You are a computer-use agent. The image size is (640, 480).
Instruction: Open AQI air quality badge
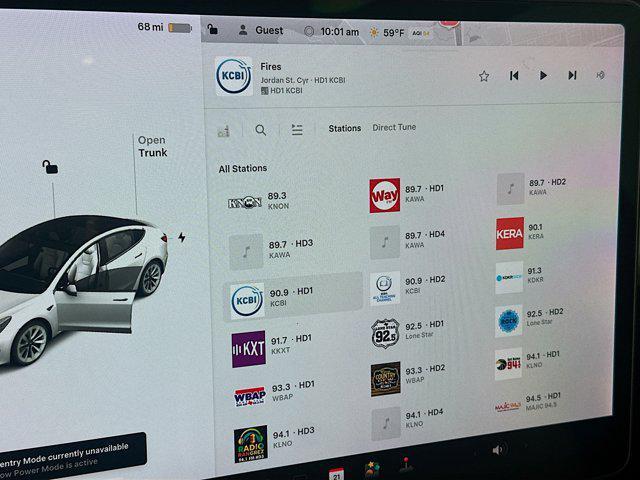[420, 33]
